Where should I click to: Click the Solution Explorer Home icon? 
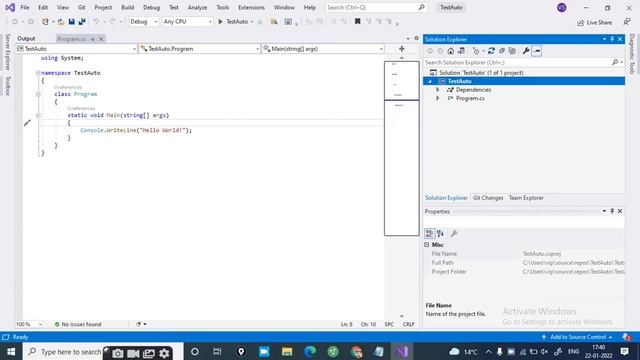point(451,51)
